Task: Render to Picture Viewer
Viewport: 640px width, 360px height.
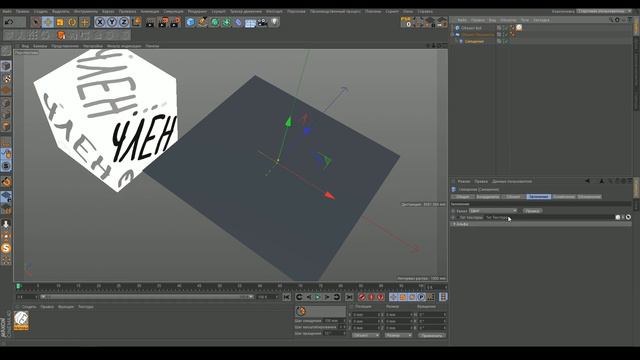Action: click(x=163, y=22)
